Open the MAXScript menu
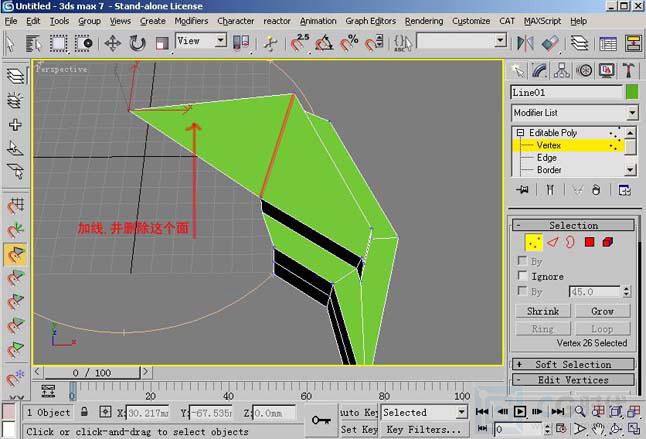646x439 pixels. tap(542, 21)
